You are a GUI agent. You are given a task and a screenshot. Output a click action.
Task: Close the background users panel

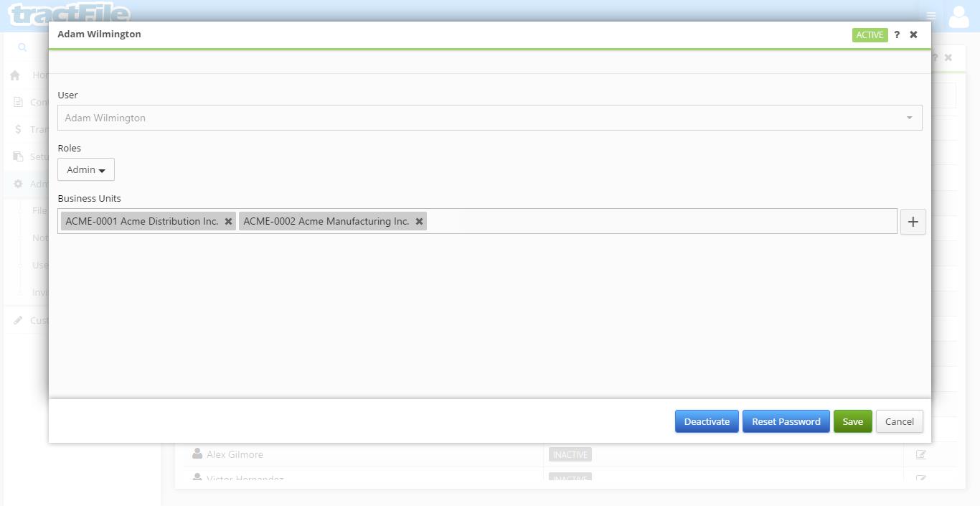pyautogui.click(x=948, y=57)
